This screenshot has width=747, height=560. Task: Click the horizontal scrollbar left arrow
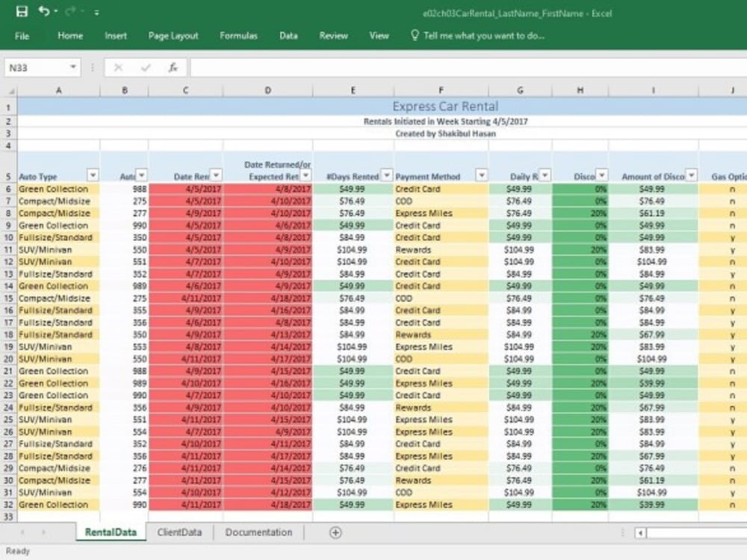coord(640,533)
